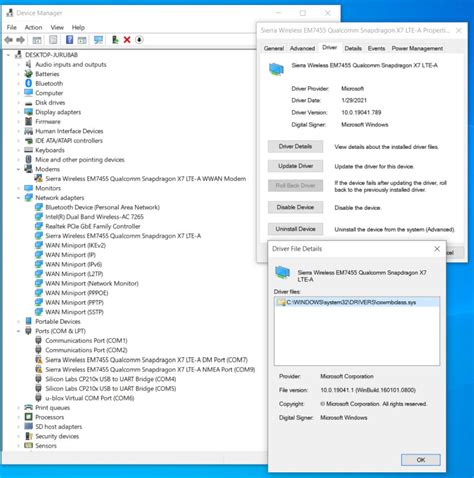The height and width of the screenshot is (478, 474).
Task: Switch to the Power Management tab
Action: point(417,48)
